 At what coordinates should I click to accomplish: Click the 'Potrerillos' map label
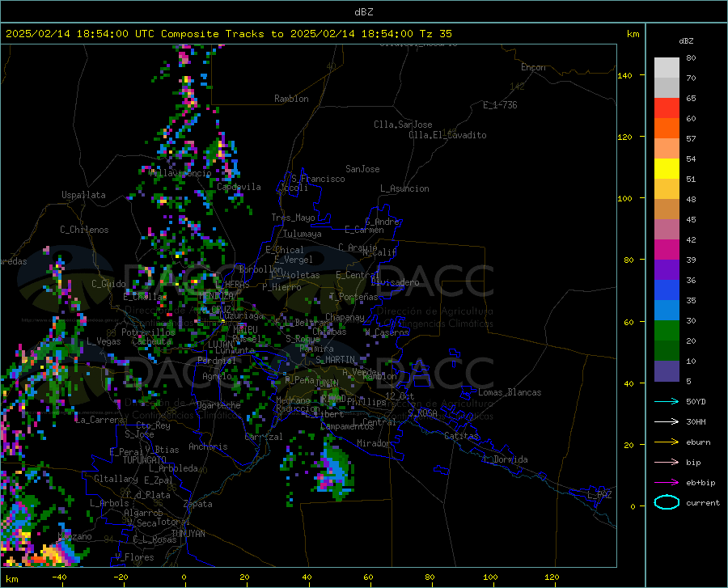(148, 332)
